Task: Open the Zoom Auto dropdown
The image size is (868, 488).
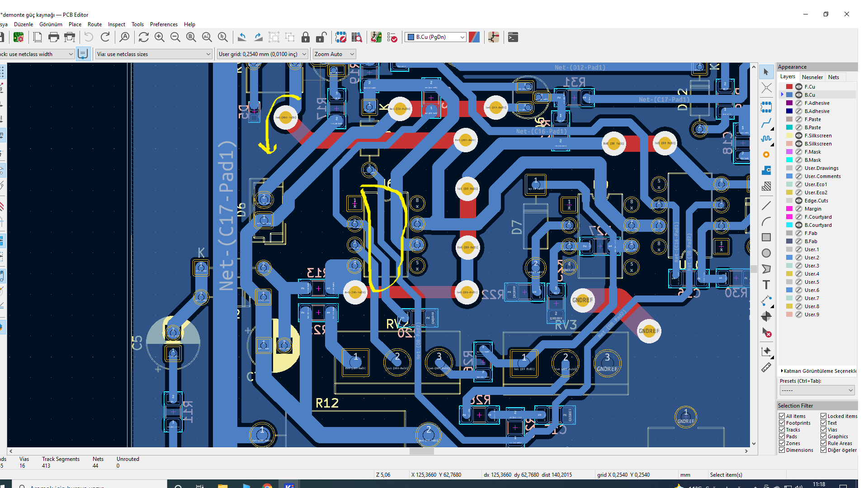Action: [x=335, y=54]
